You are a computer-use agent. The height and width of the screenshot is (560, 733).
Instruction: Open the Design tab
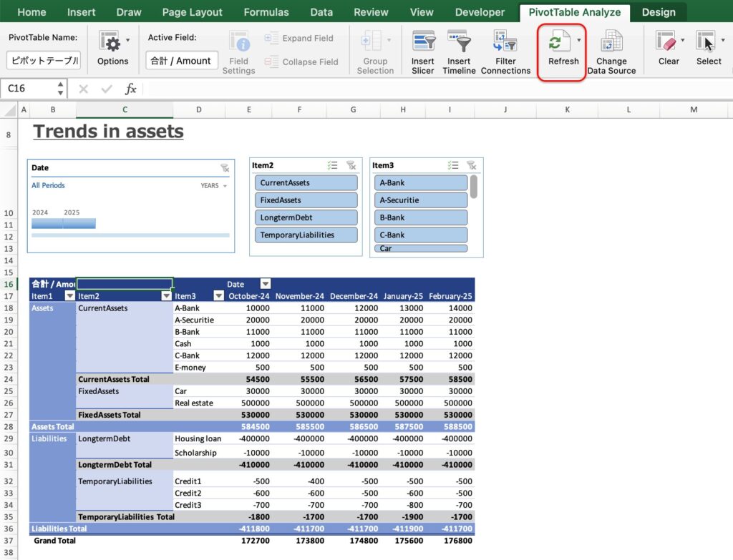pos(659,12)
